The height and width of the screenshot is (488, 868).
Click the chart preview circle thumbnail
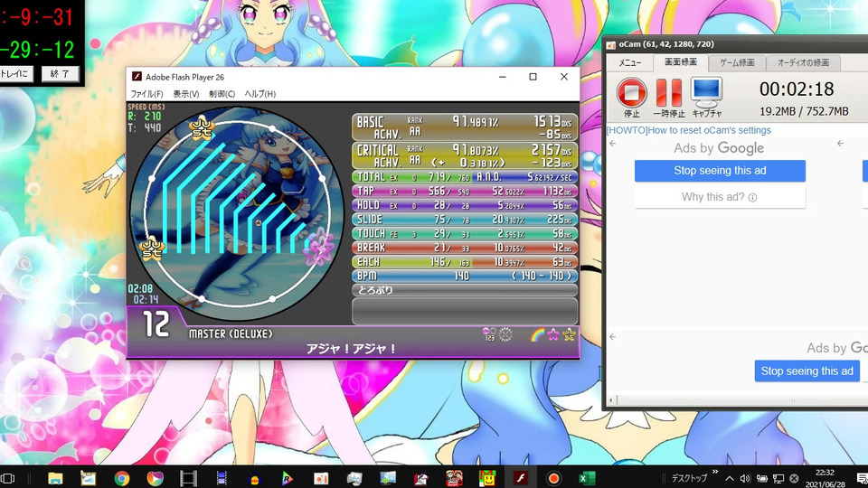pos(237,213)
